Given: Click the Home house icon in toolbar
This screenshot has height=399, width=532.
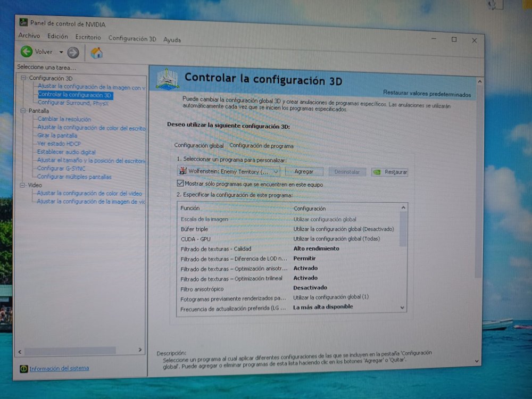Looking at the screenshot, I should [x=96, y=53].
